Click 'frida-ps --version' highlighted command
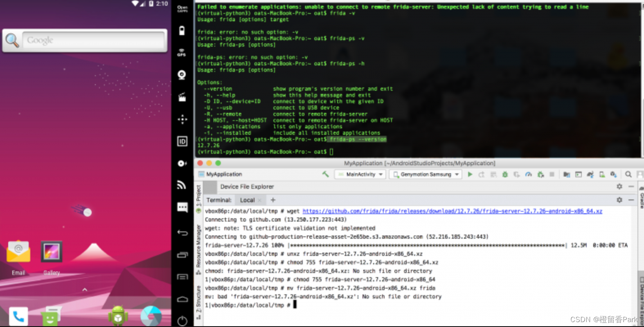644x327 pixels. point(358,139)
